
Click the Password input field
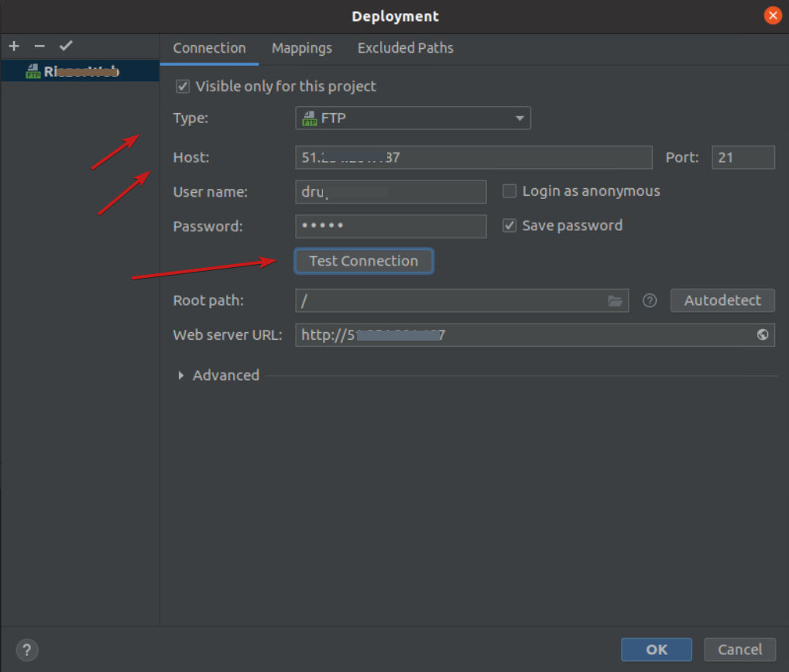tap(390, 226)
